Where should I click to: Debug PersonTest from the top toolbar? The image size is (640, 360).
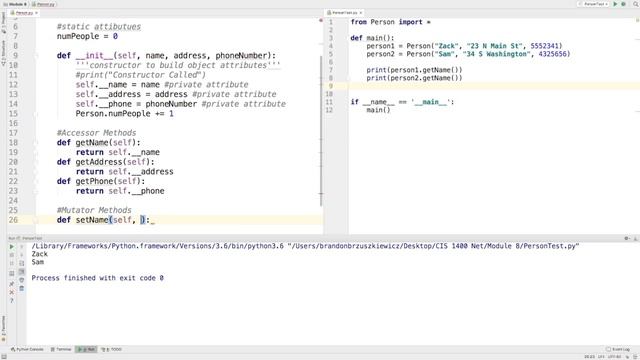click(624, 4)
